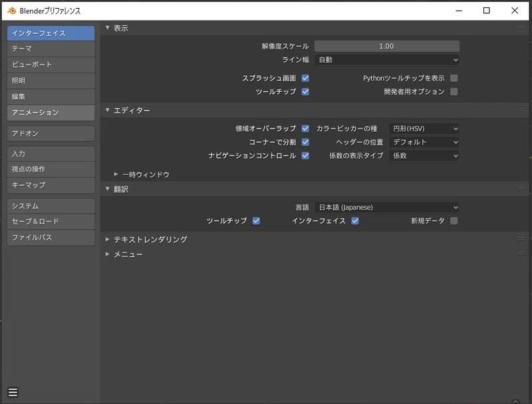Image resolution: width=532 pixels, height=404 pixels.
Task: Switch to the ビューポート tab
Action: pos(51,65)
